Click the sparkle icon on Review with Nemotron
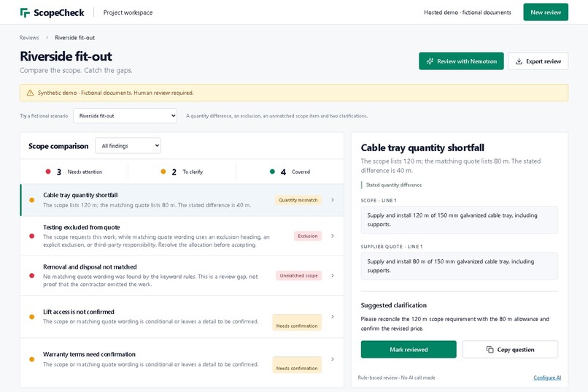The image size is (588, 392). click(x=430, y=61)
